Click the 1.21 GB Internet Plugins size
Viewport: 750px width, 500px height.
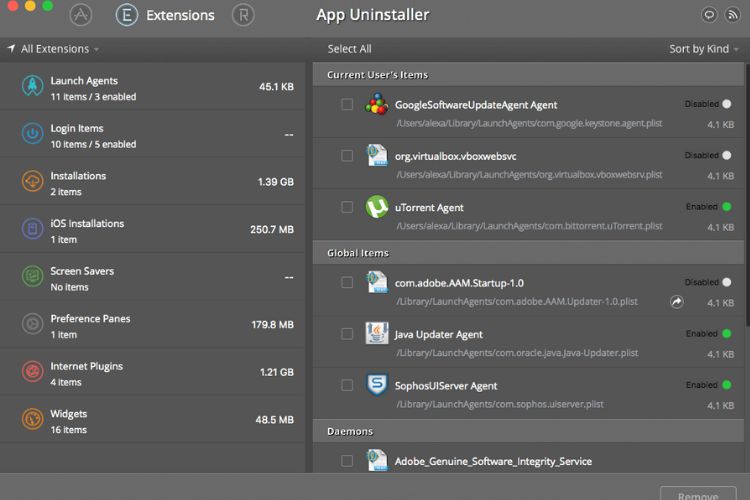276,372
